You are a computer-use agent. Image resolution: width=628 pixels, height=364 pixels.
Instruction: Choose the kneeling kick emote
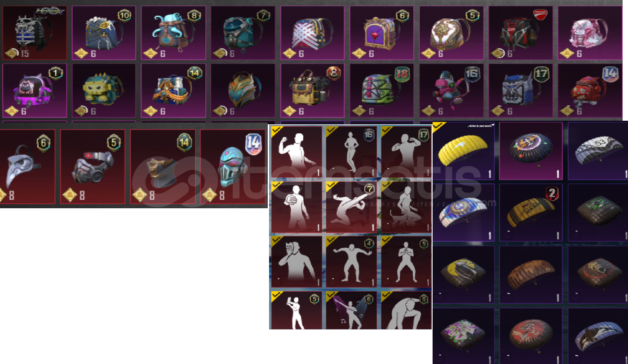(x=351, y=207)
